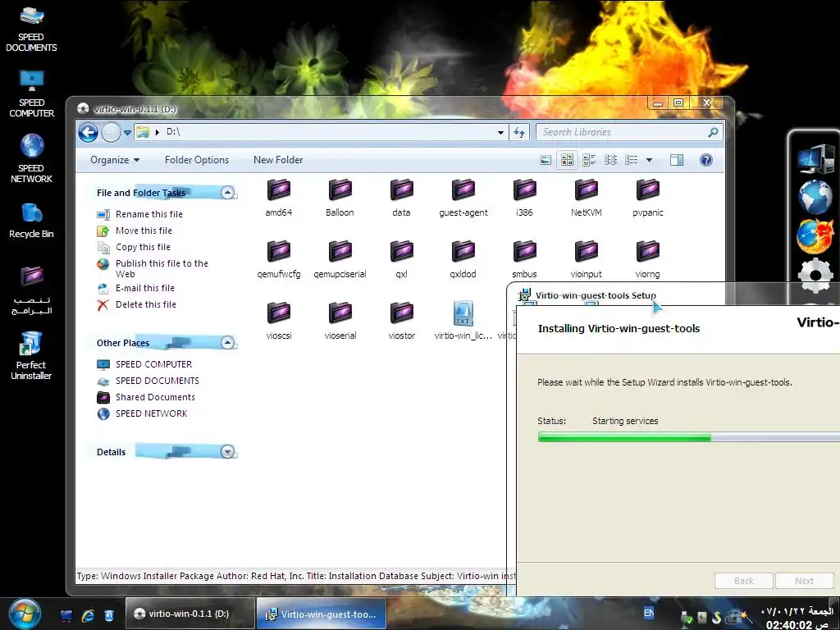This screenshot has width=840, height=630.
Task: Select the amd64 folder
Action: [279, 197]
